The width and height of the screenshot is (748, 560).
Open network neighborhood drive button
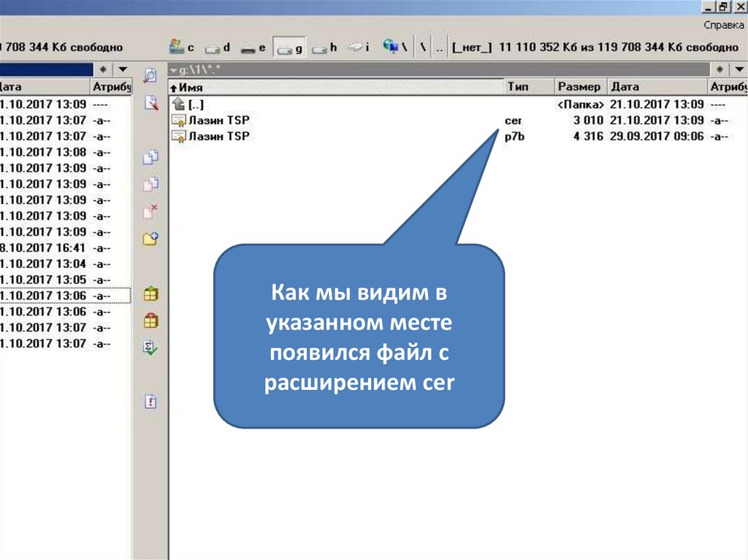pyautogui.click(x=395, y=47)
